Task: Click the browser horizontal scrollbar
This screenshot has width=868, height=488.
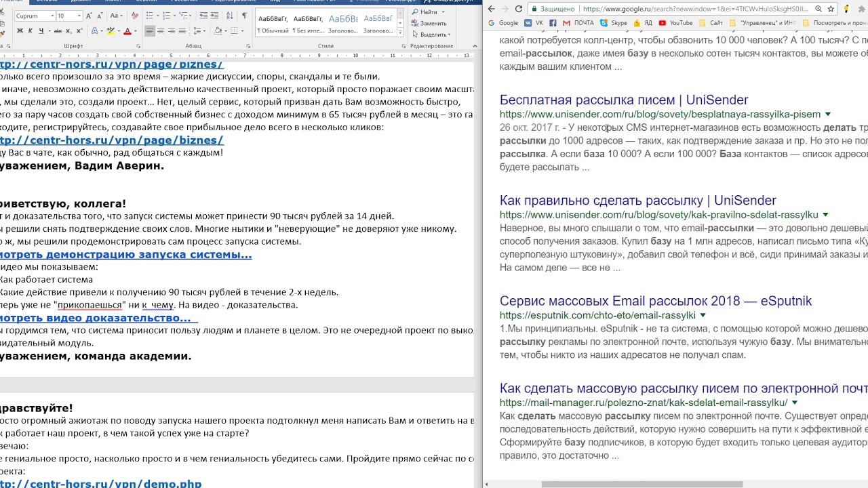Action: point(642,484)
